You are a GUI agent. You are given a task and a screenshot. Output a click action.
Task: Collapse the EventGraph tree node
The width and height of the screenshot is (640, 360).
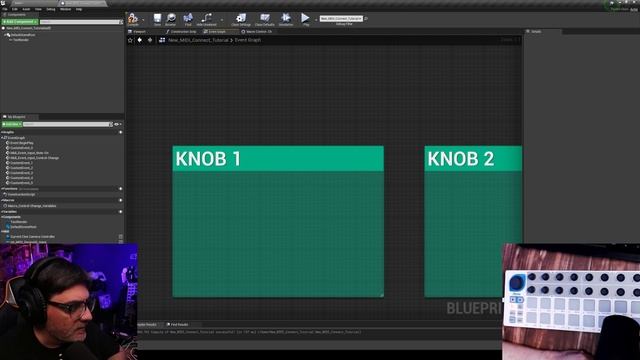pyautogui.click(x=2, y=138)
